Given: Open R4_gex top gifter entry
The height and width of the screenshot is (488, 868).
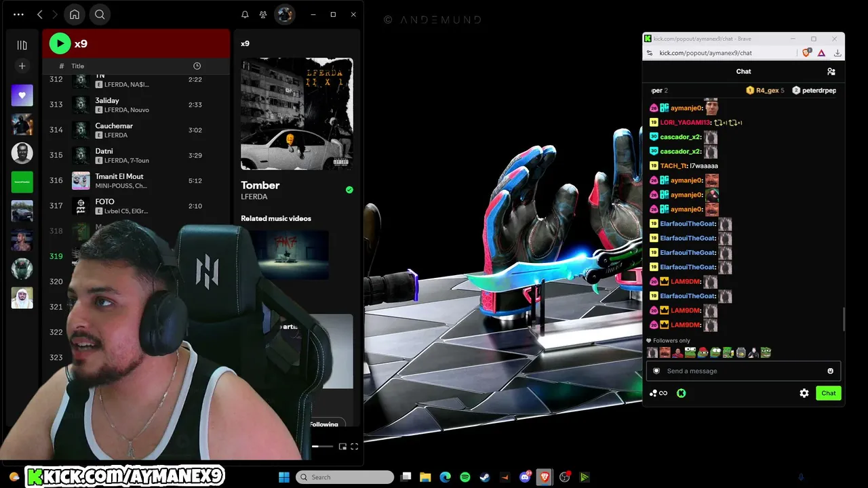Looking at the screenshot, I should click(765, 90).
